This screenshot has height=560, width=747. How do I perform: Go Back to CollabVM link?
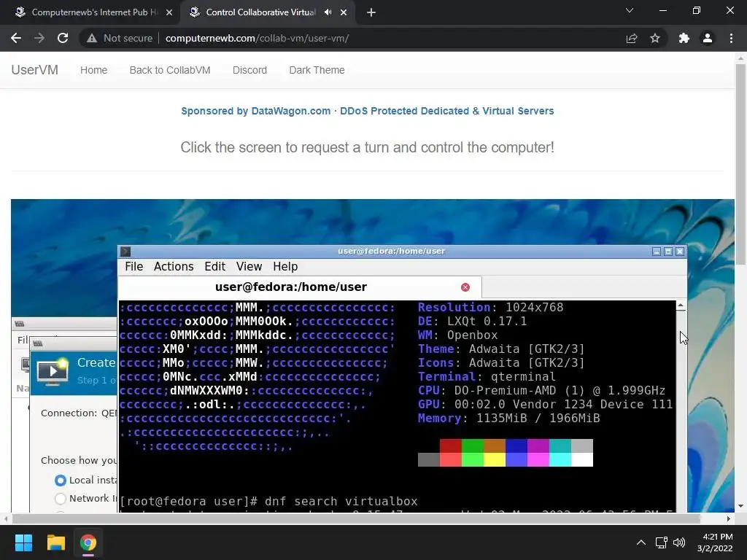(170, 70)
